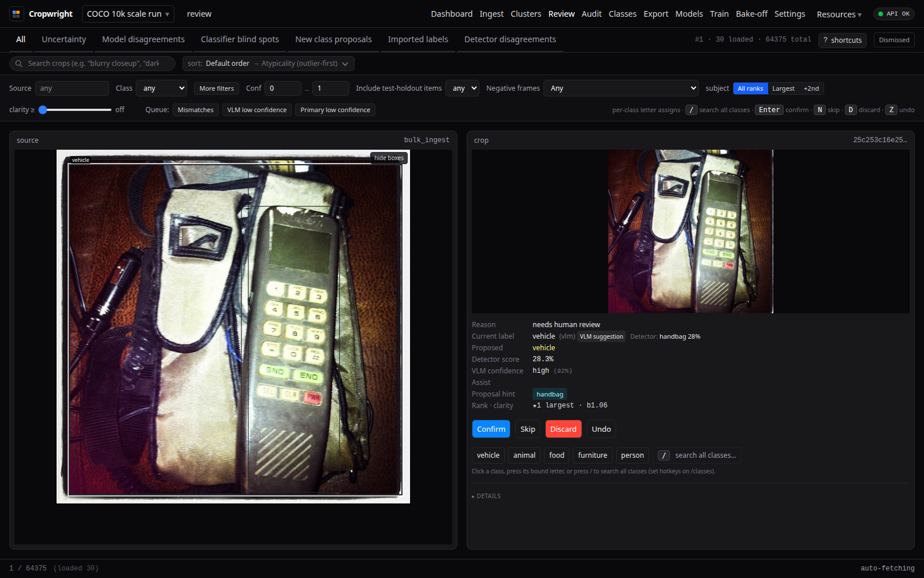Click the Source filter input
Image resolution: width=924 pixels, height=578 pixels.
pos(72,88)
